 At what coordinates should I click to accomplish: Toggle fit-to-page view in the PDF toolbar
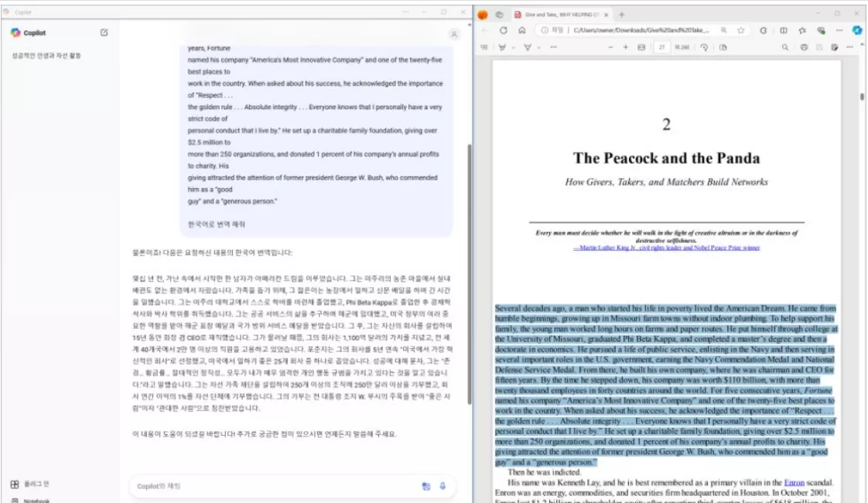(x=640, y=46)
